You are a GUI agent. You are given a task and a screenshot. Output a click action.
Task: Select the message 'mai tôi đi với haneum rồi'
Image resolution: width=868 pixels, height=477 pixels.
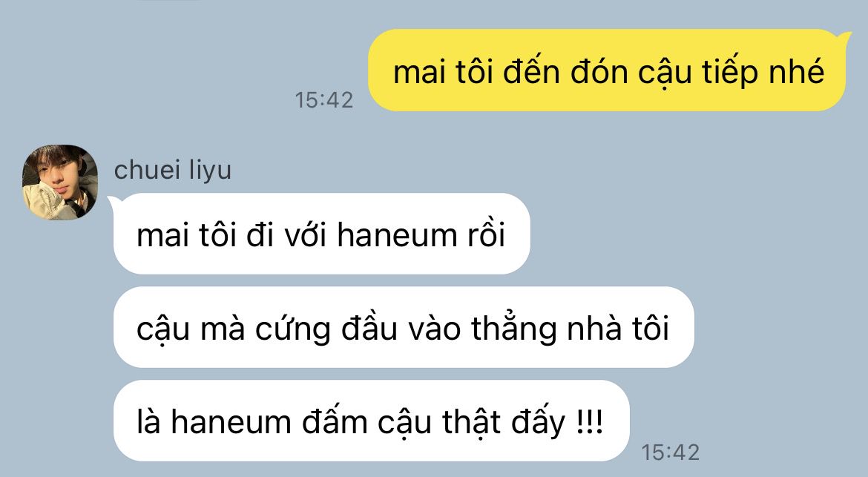coord(322,234)
